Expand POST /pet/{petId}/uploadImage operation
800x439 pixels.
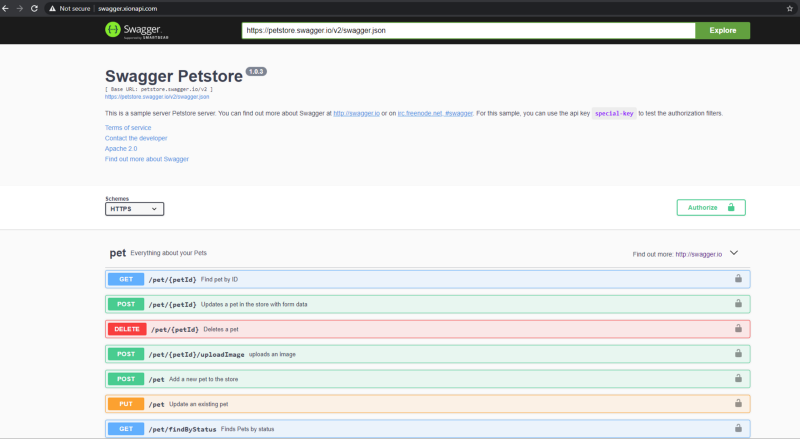[428, 354]
